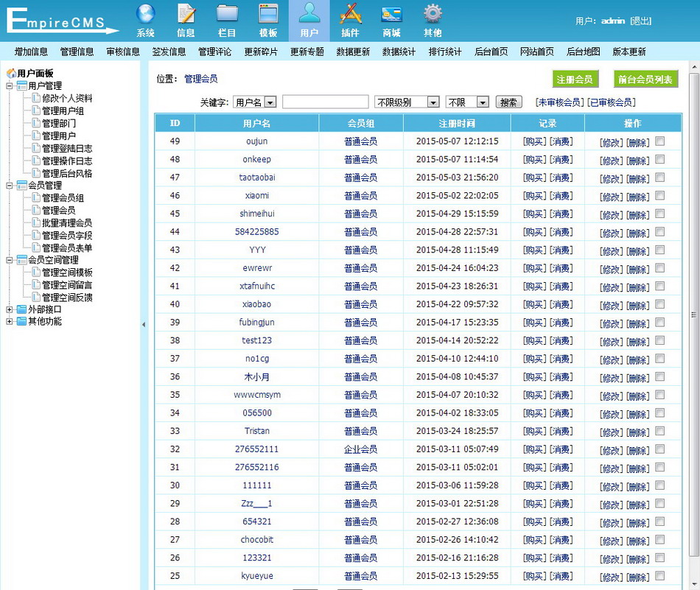Collapse the 会员空间管理 tree node
The width and height of the screenshot is (700, 590).
[10, 260]
